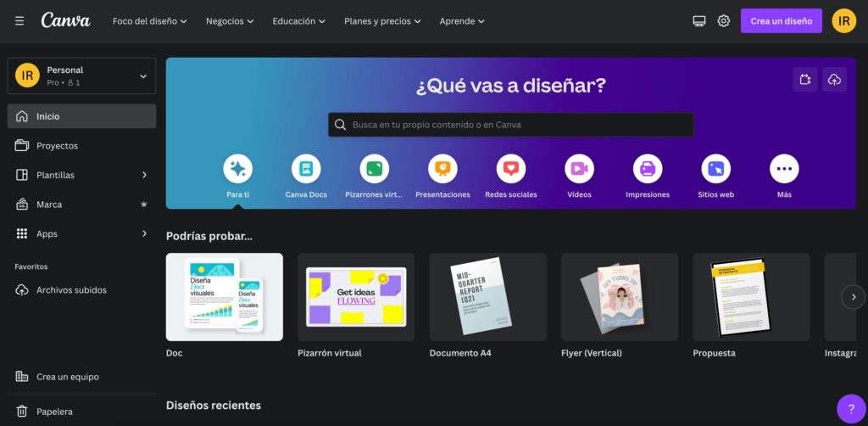The height and width of the screenshot is (426, 868).
Task: Open Marca in sidebar
Action: tap(81, 205)
